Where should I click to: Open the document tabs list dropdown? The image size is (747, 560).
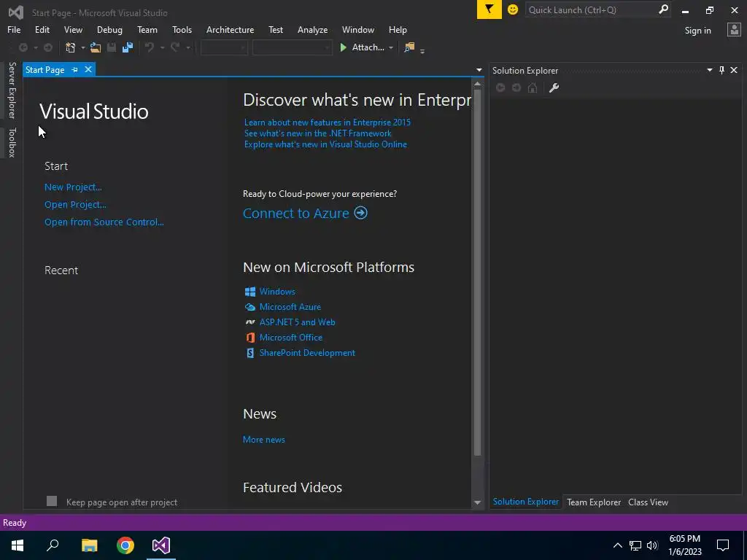click(x=479, y=70)
